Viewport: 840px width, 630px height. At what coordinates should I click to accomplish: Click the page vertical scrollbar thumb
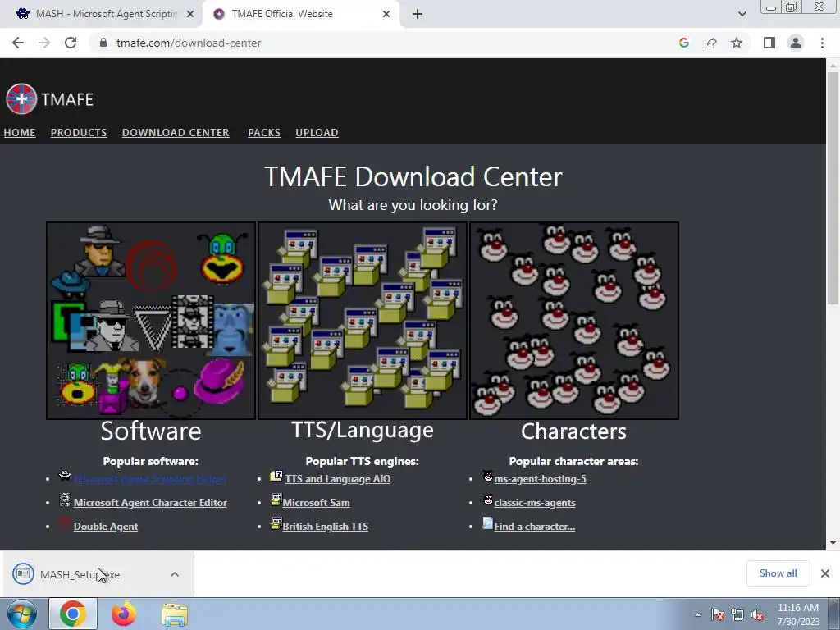click(x=833, y=188)
